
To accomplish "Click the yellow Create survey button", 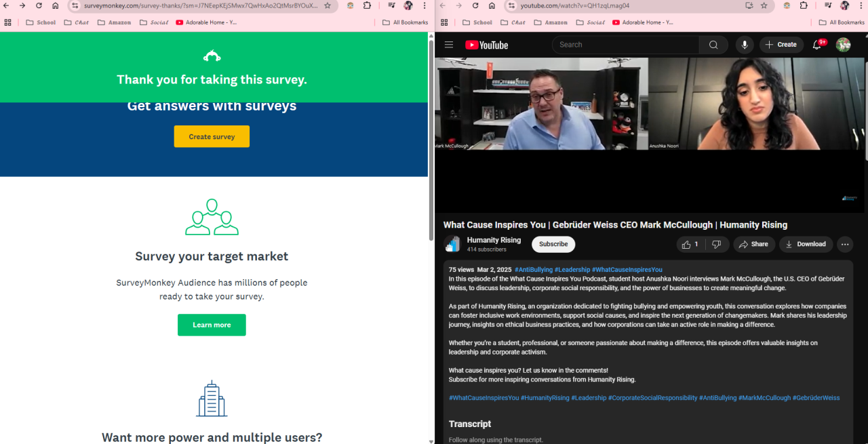I will click(212, 136).
